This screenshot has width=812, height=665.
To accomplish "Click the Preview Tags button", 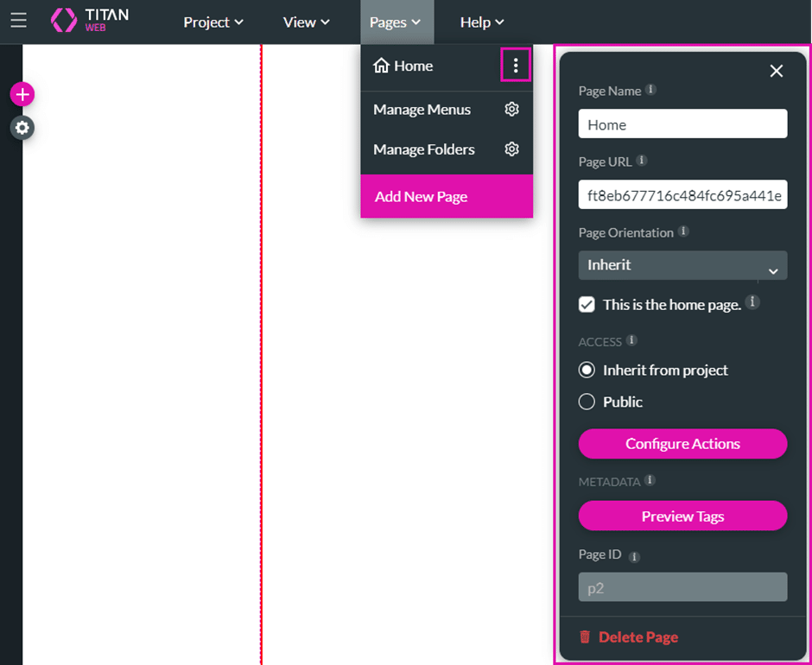I will pos(682,516).
